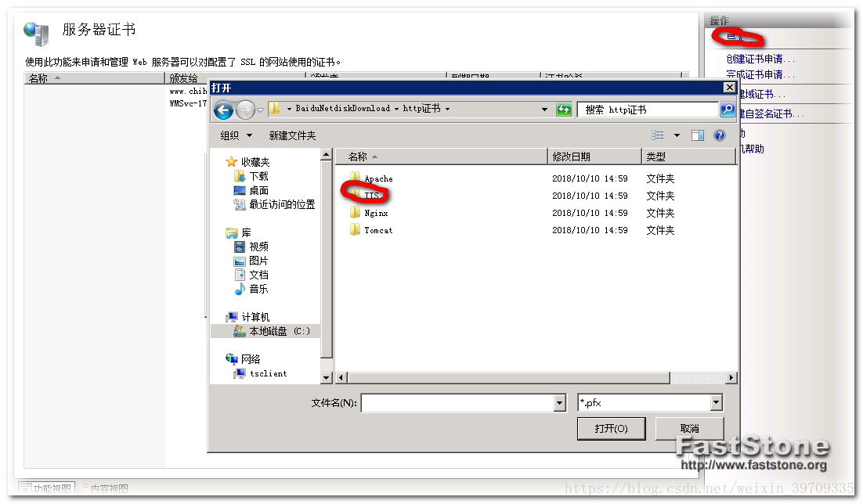
Task: Toggle the preview pane icon
Action: tap(697, 135)
